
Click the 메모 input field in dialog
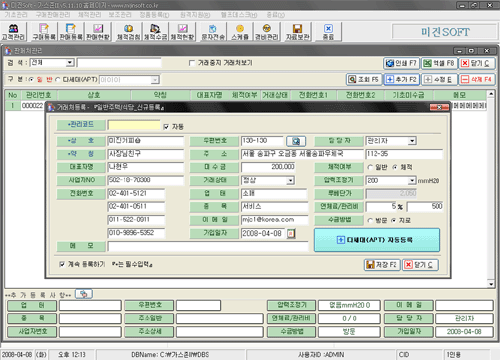click(x=208, y=246)
